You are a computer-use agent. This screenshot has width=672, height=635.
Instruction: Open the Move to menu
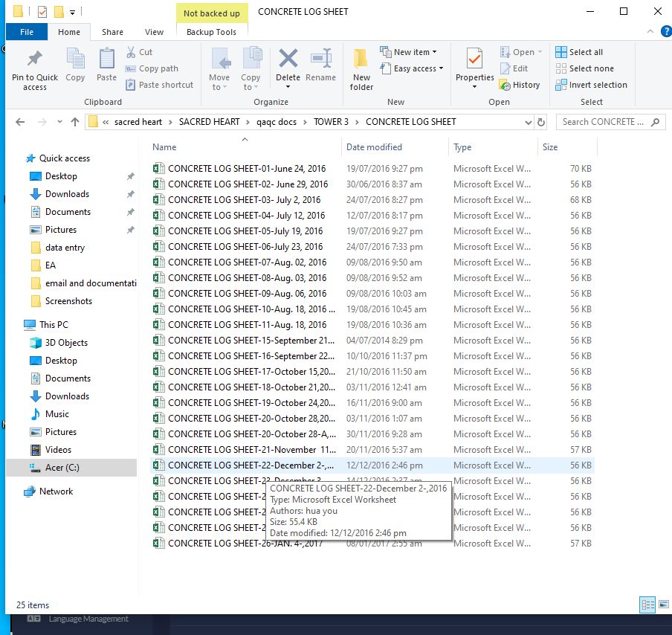pos(219,69)
